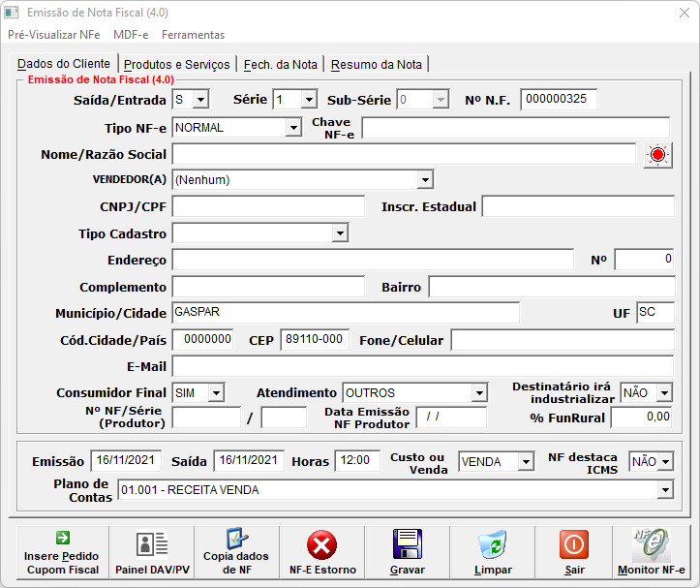Image resolution: width=700 pixels, height=588 pixels.
Task: Click the red search icon beside Nome/Razão Social
Action: 658,155
